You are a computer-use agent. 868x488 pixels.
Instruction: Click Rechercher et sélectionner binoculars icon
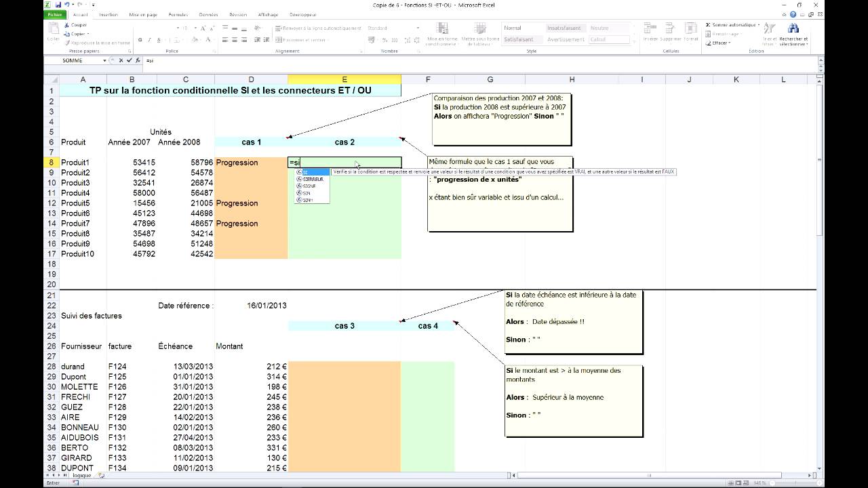[x=793, y=28]
